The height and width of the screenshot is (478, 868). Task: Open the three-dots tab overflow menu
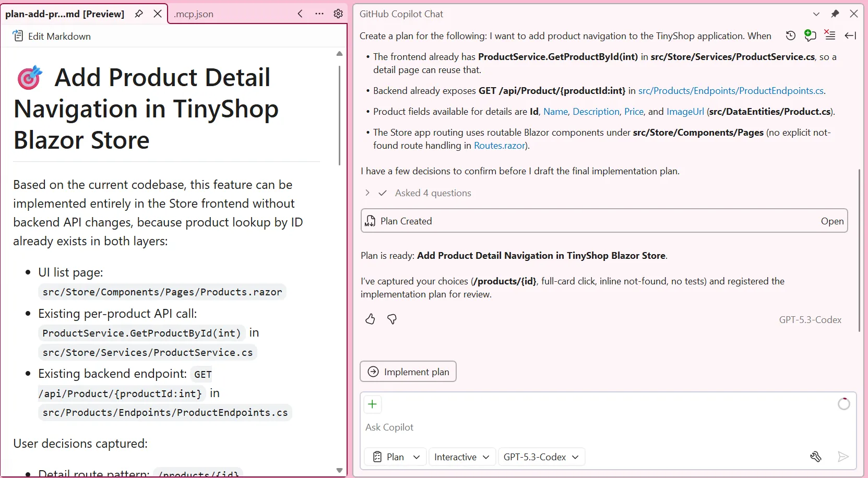pos(319,14)
